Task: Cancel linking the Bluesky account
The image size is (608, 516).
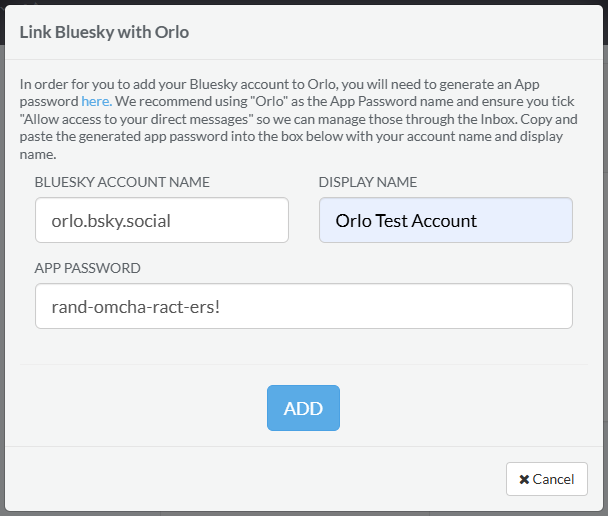Action: coord(546,479)
